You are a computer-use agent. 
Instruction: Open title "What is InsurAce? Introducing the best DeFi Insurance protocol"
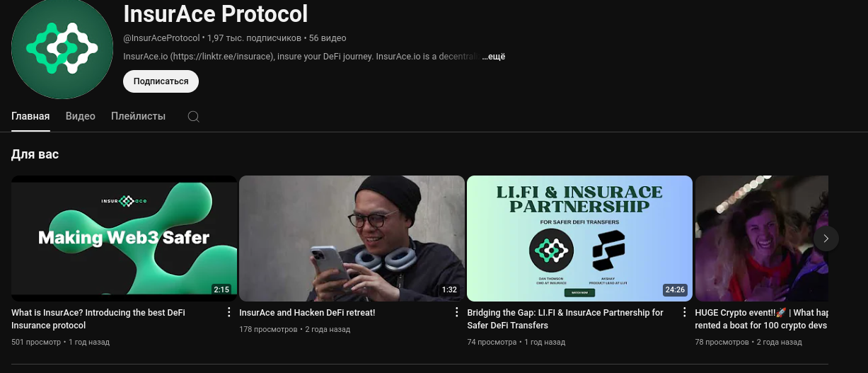(98, 319)
